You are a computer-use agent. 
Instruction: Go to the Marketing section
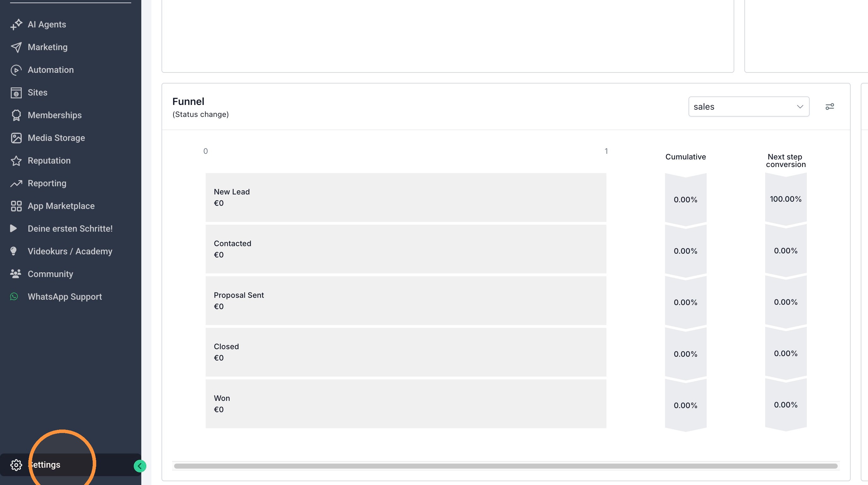click(48, 47)
